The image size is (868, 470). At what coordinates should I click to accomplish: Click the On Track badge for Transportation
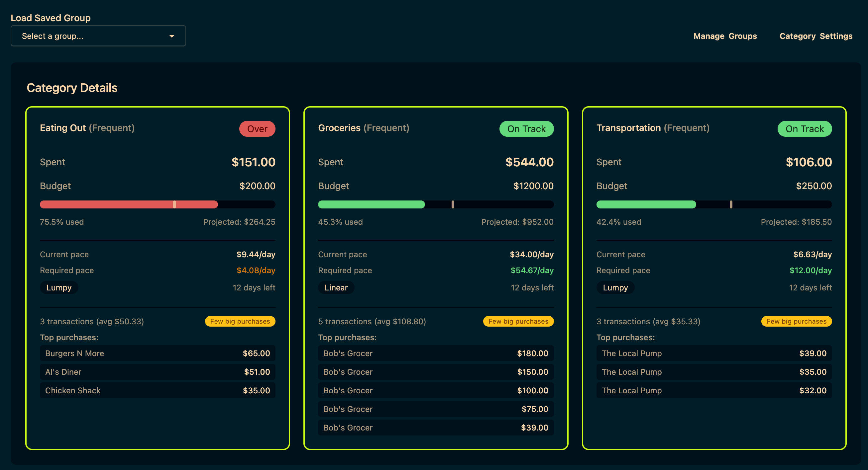pos(805,128)
